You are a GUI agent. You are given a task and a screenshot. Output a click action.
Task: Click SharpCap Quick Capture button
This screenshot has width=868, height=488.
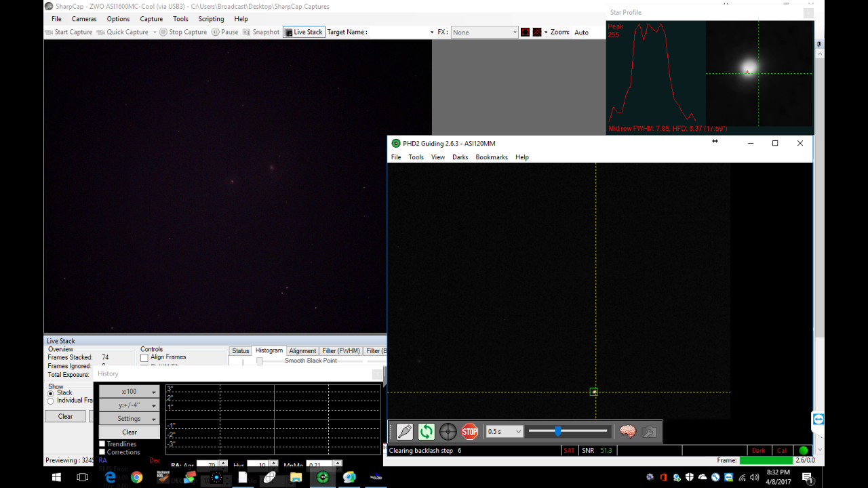(122, 32)
